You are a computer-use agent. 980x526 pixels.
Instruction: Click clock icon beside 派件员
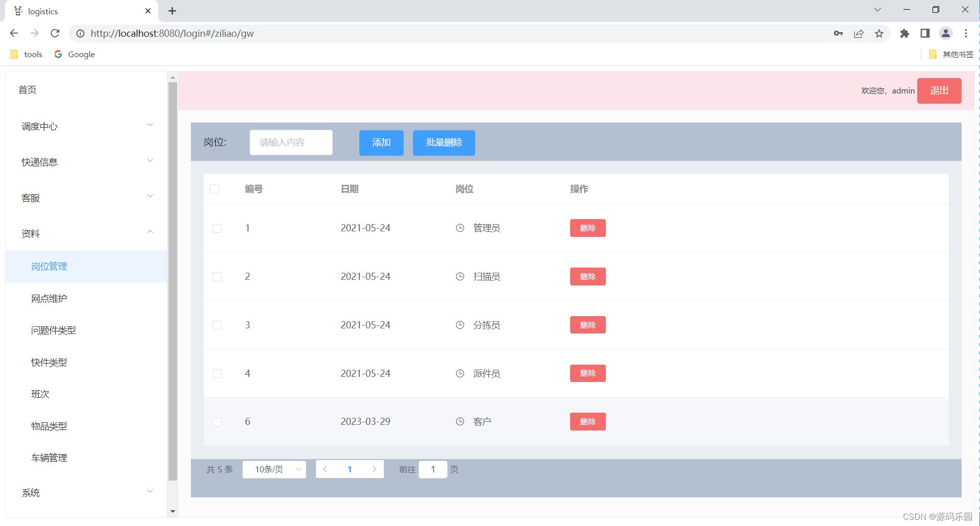(460, 373)
